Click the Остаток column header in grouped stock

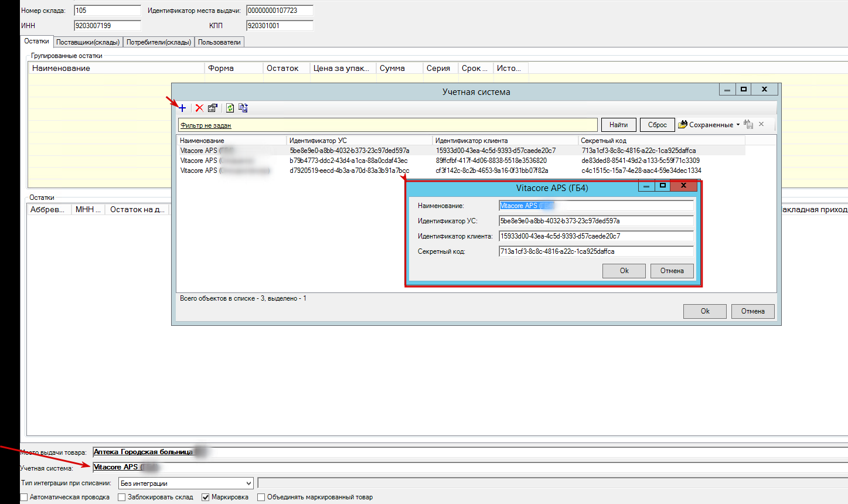[287, 69]
